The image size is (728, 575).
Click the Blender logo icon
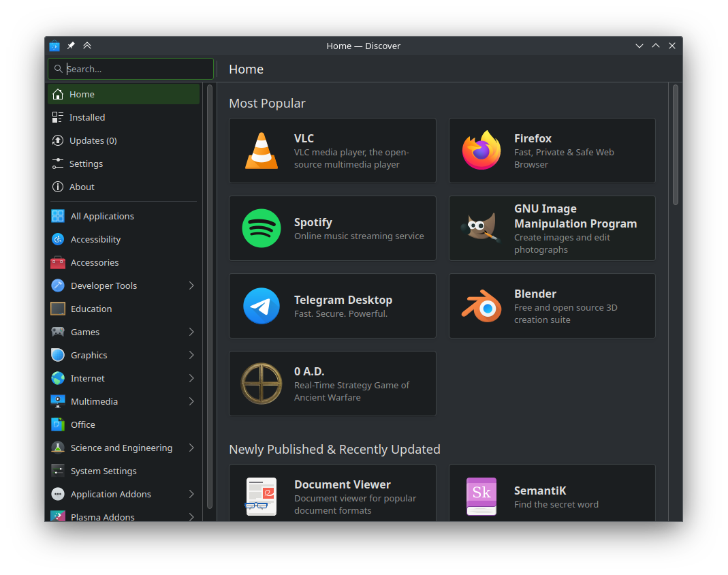[481, 306]
